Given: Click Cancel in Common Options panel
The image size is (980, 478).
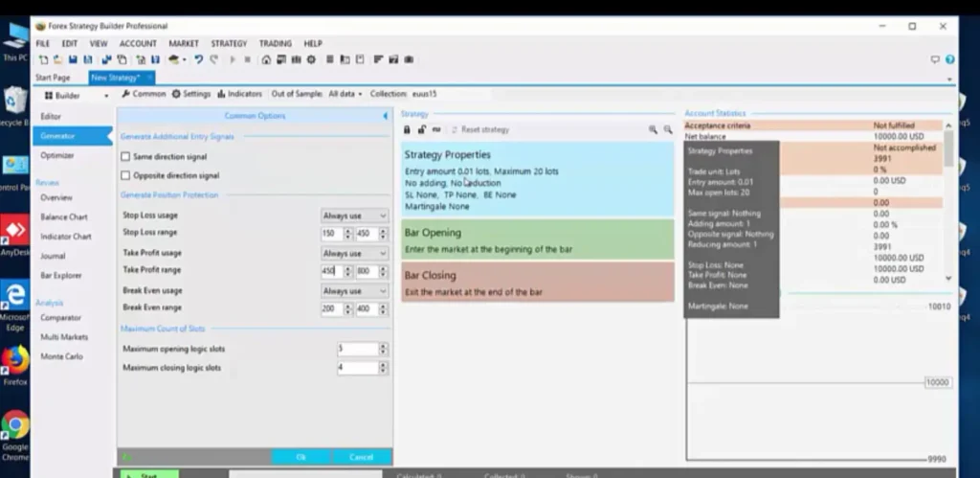Looking at the screenshot, I should (x=361, y=457).
